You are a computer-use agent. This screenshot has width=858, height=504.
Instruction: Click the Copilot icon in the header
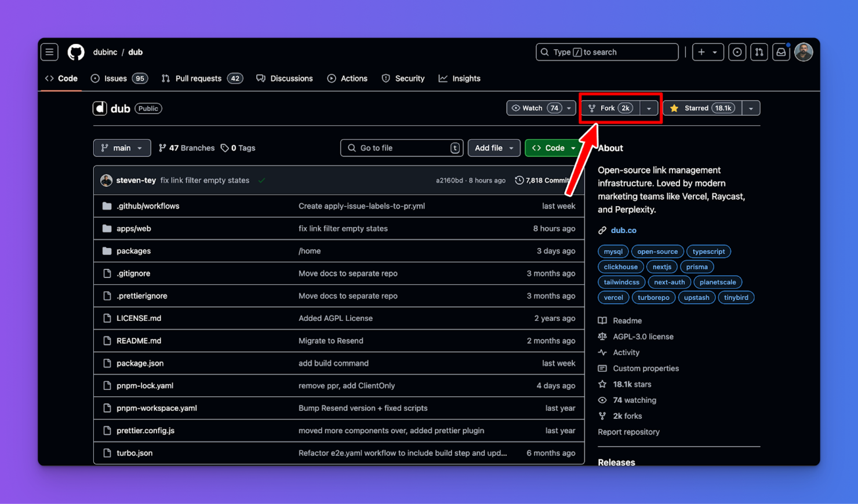click(737, 52)
